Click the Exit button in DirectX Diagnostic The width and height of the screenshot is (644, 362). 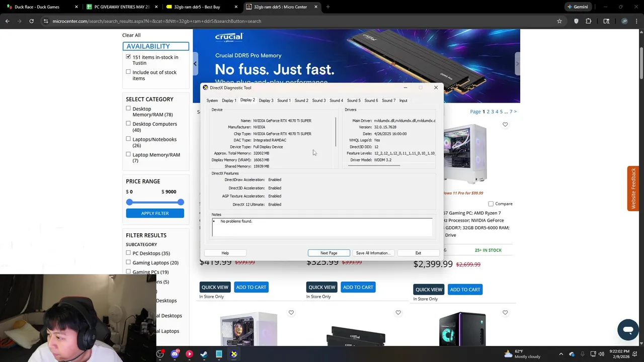click(418, 253)
